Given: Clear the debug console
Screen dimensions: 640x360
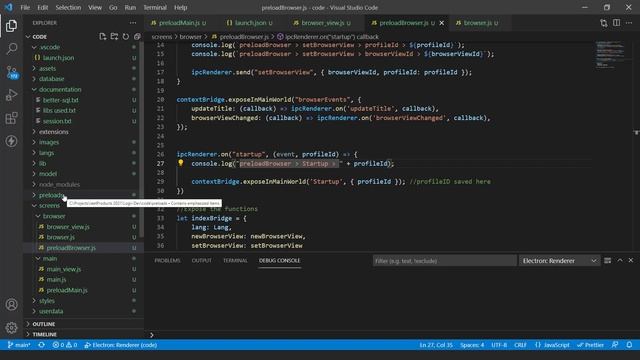Looking at the screenshot, I should click(x=607, y=260).
